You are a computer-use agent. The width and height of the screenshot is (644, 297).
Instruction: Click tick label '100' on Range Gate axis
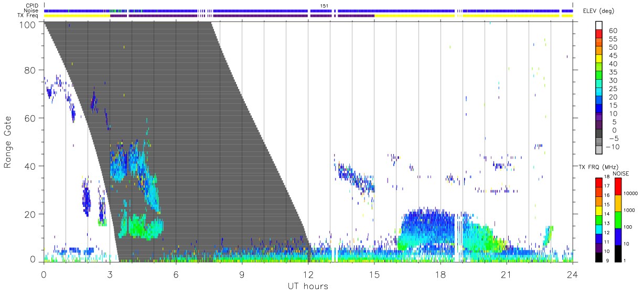click(x=28, y=25)
